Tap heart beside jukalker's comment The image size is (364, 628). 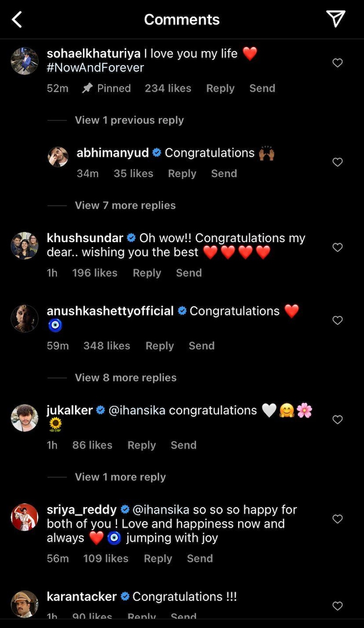click(x=338, y=419)
